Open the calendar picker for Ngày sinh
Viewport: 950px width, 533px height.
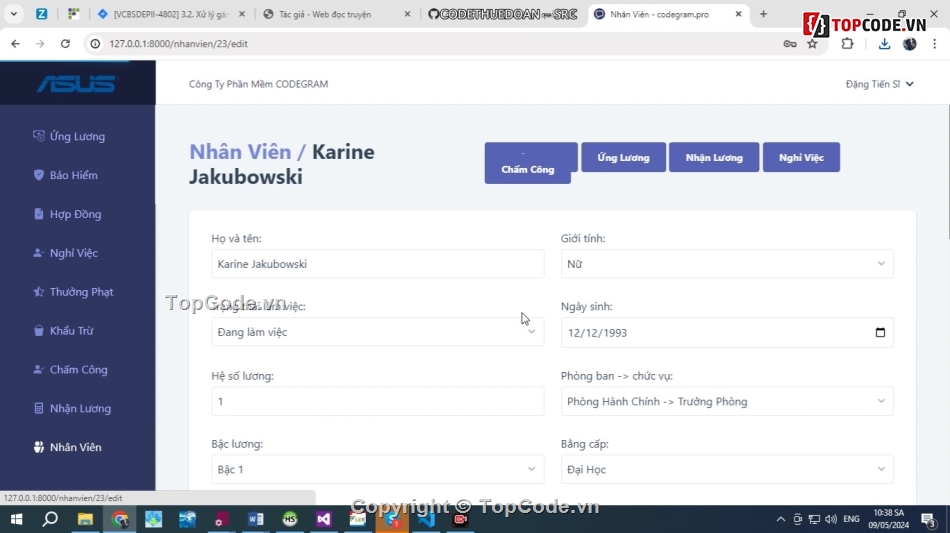[880, 333]
